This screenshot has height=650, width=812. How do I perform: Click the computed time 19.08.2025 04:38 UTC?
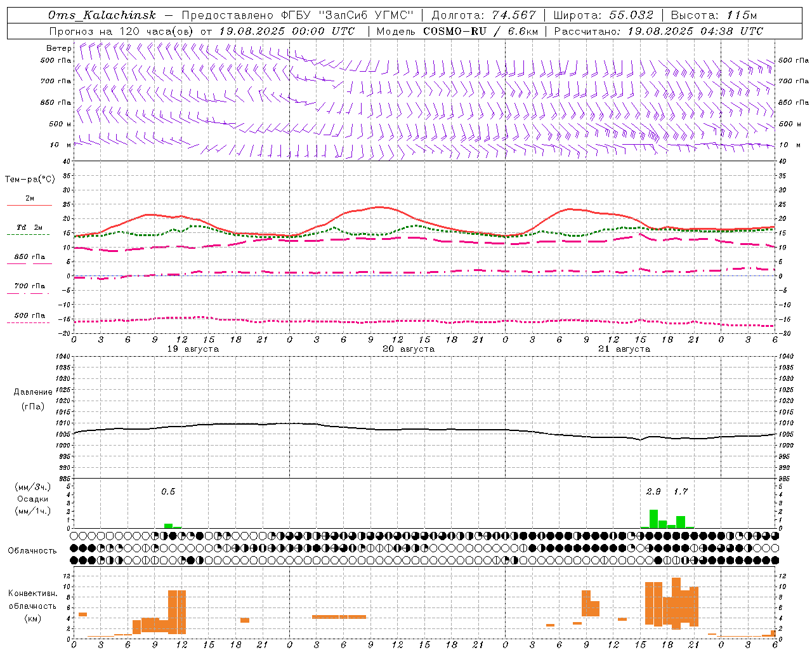point(695,31)
